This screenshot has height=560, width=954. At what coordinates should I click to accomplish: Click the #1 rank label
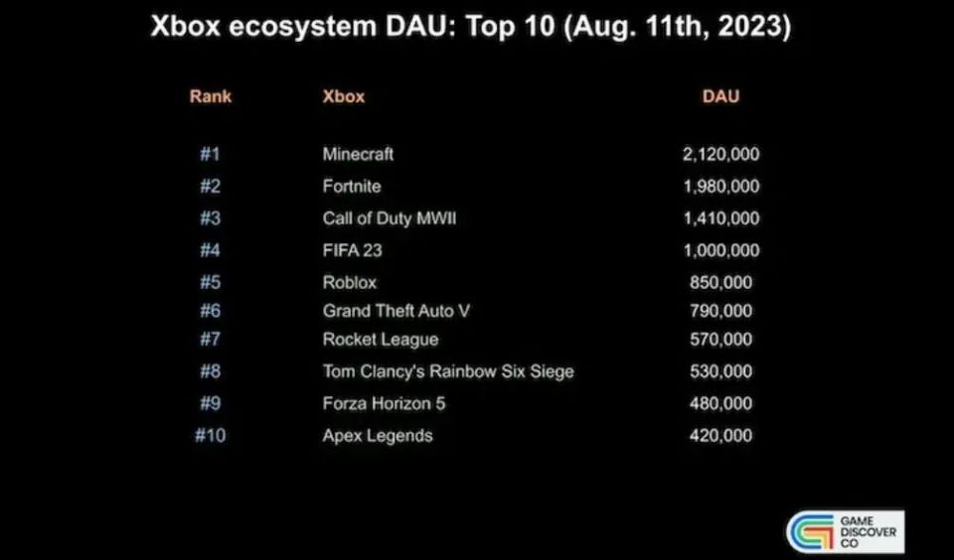210,154
